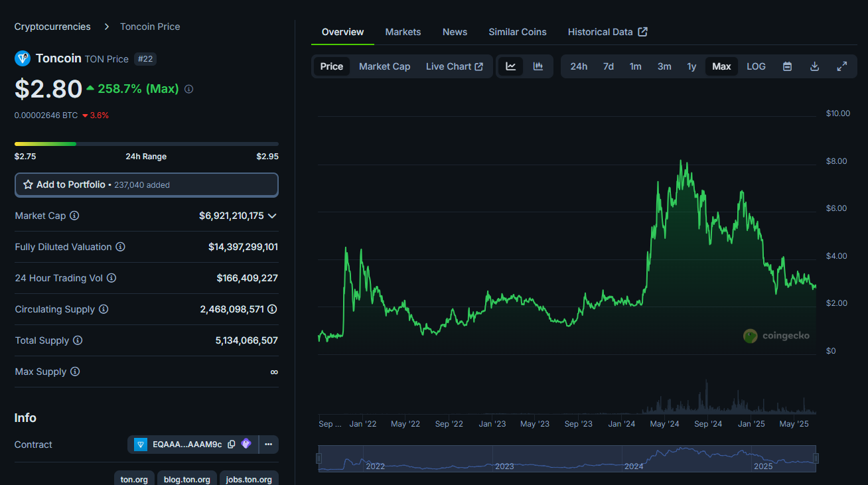Click Add to Portfolio button
Screen dimensions: 868x485
coord(147,184)
